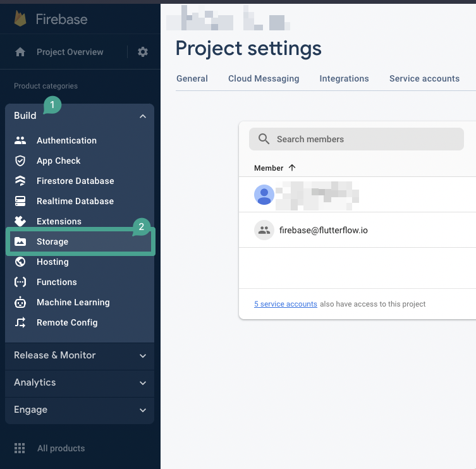Click the Build section heading
Image resolution: width=476 pixels, height=469 pixels.
click(x=25, y=116)
